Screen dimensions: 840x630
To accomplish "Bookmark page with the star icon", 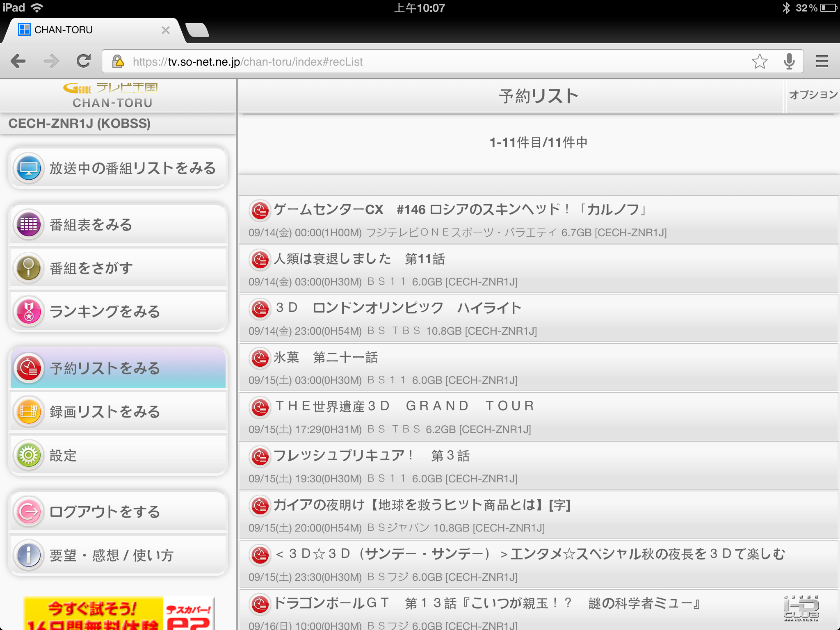I will click(x=759, y=62).
